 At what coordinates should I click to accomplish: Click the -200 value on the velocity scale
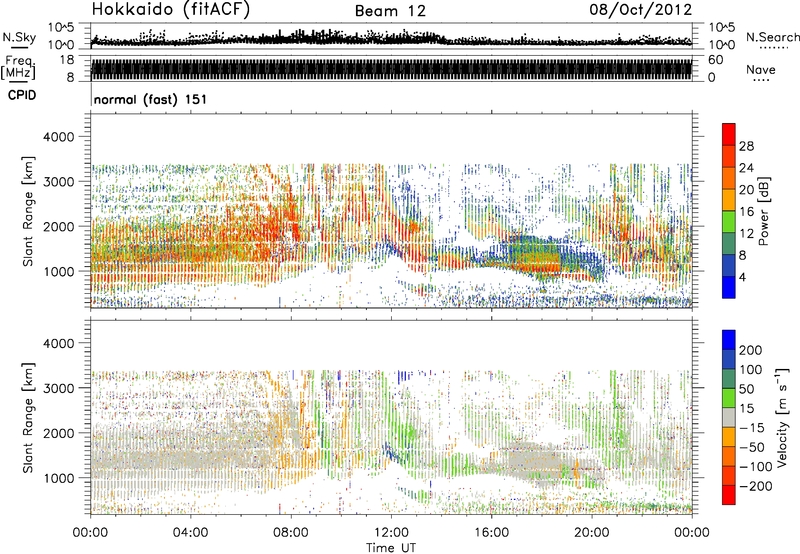tap(756, 486)
